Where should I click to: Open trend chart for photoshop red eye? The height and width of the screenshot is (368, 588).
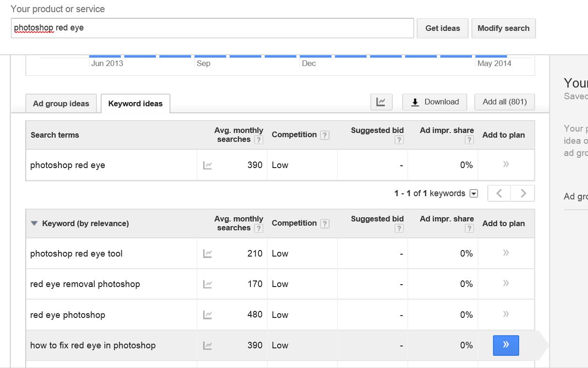207,165
